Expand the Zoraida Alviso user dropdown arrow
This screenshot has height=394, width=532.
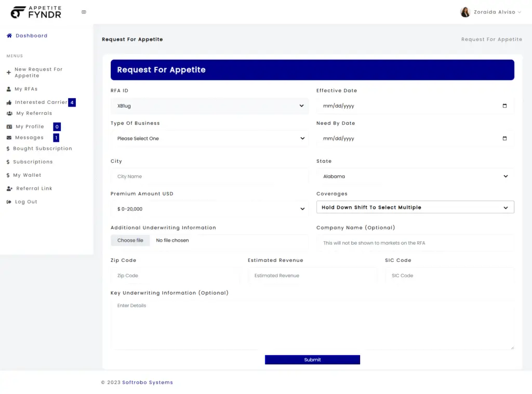[x=519, y=12]
